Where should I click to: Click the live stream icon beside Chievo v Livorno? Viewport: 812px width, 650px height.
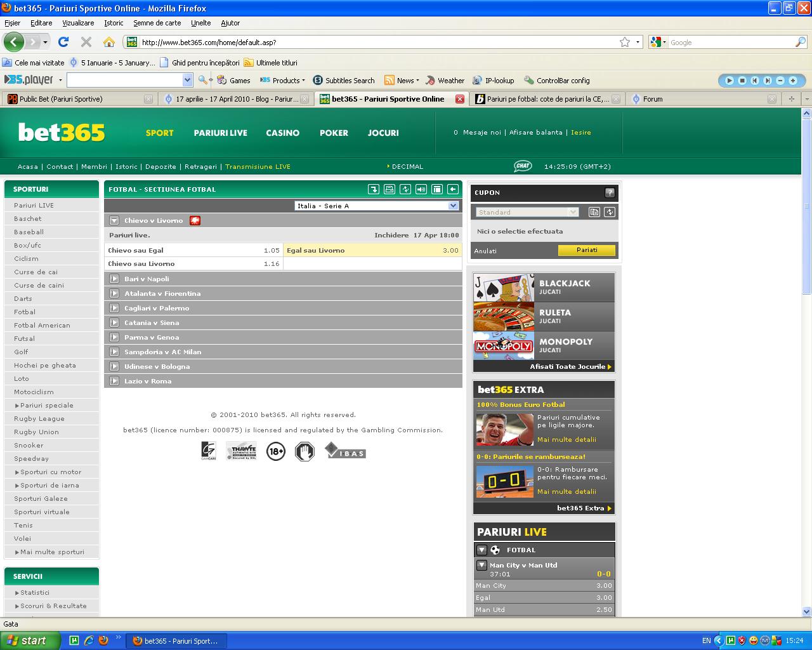tap(195, 220)
